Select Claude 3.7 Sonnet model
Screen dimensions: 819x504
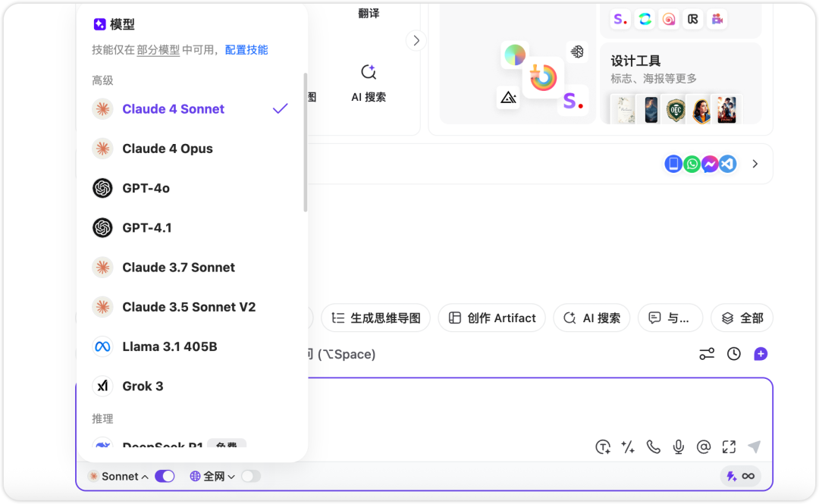(x=190, y=268)
